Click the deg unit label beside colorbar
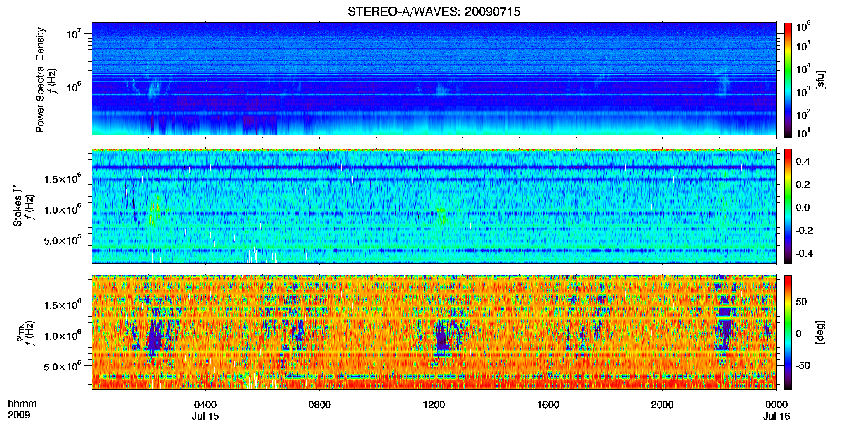This screenshot has height=447, width=868. pyautogui.click(x=820, y=332)
